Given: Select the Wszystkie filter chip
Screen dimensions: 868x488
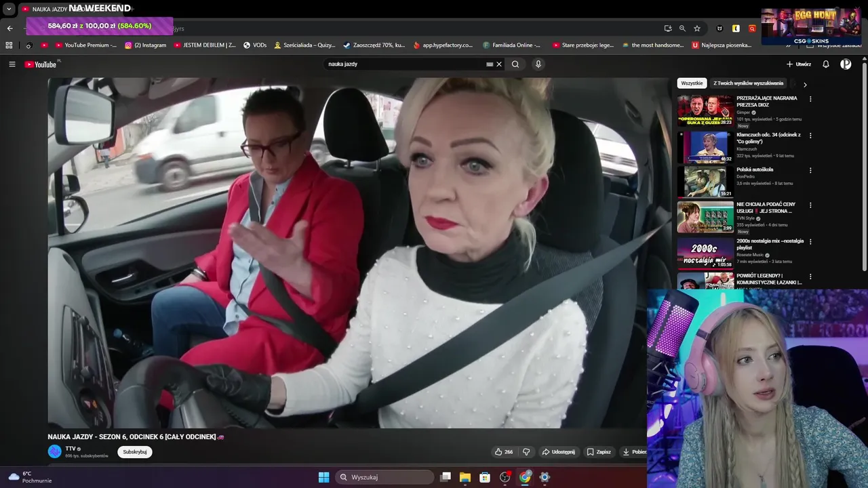Looking at the screenshot, I should (692, 83).
